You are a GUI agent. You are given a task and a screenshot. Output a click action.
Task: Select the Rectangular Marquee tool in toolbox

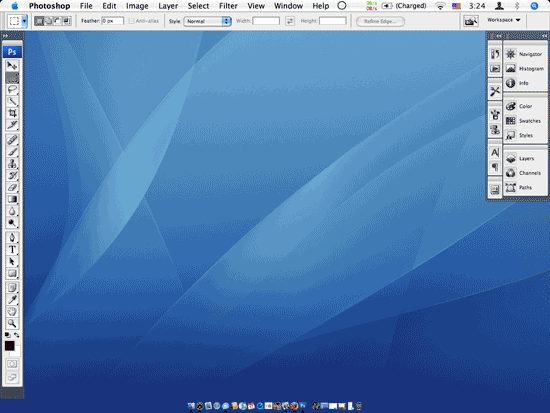12,78
